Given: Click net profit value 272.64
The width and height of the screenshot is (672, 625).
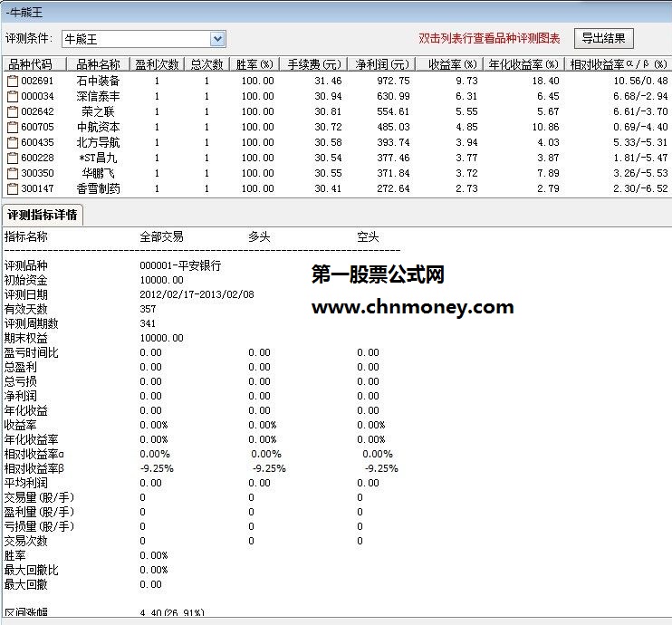Looking at the screenshot, I should pyautogui.click(x=393, y=188).
